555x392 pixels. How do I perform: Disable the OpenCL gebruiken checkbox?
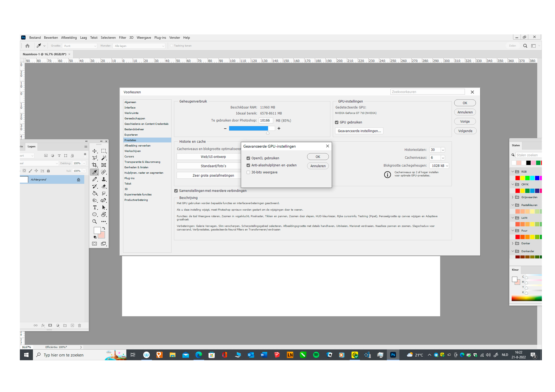[248, 158]
